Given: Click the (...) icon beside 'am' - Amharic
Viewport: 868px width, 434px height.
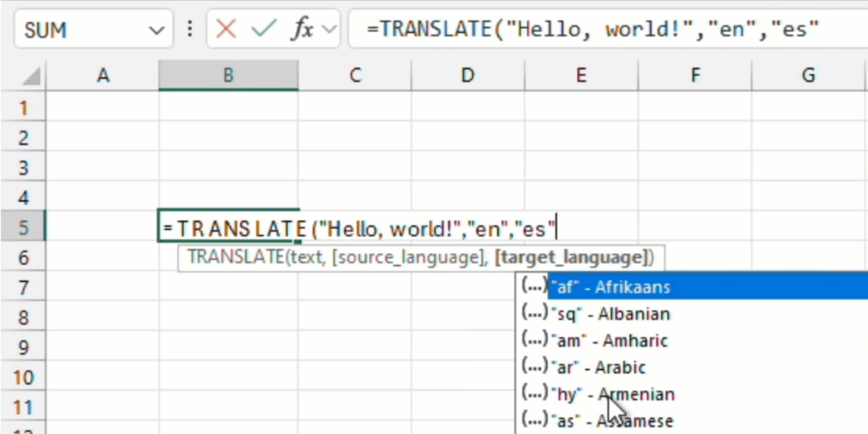Looking at the screenshot, I should 535,340.
